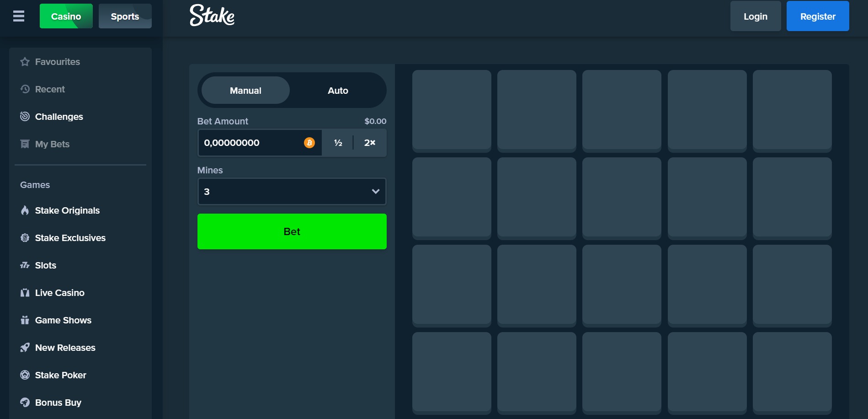868x419 pixels.
Task: Open the Mines count dropdown
Action: (292, 192)
